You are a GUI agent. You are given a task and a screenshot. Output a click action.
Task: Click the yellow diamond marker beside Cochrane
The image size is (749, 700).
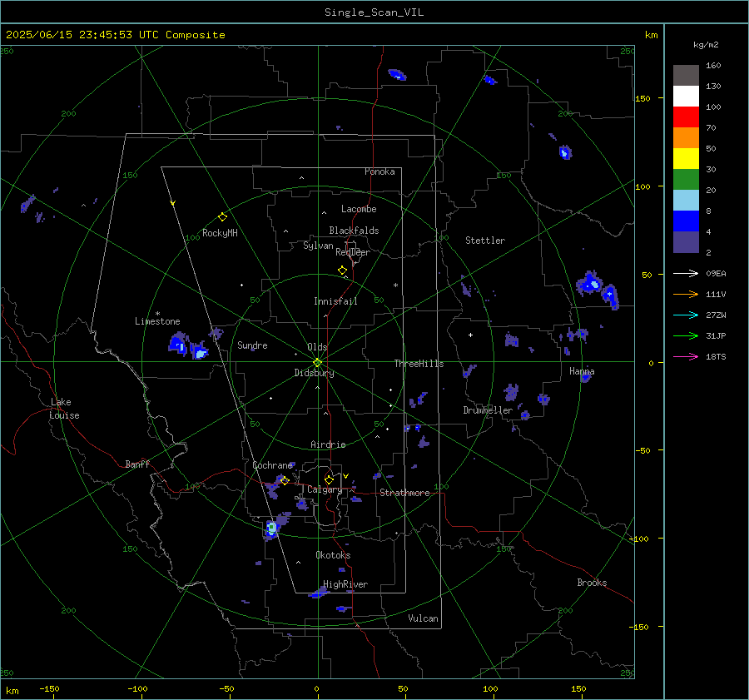285,480
